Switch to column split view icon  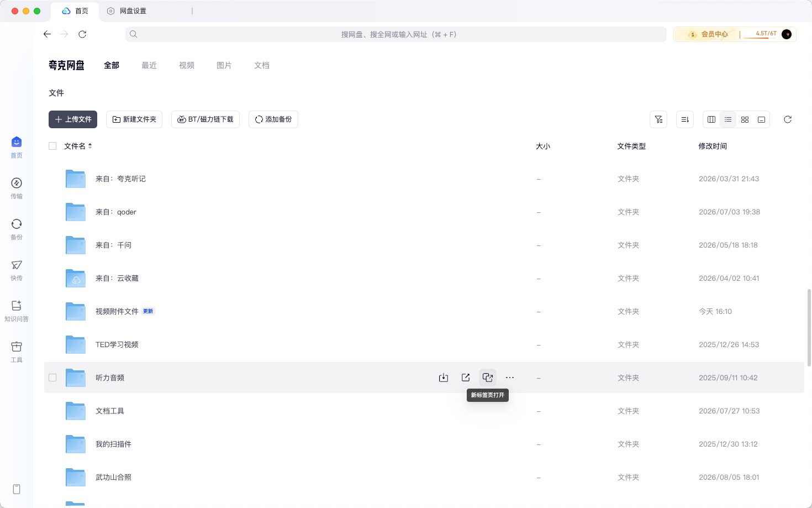coord(711,119)
